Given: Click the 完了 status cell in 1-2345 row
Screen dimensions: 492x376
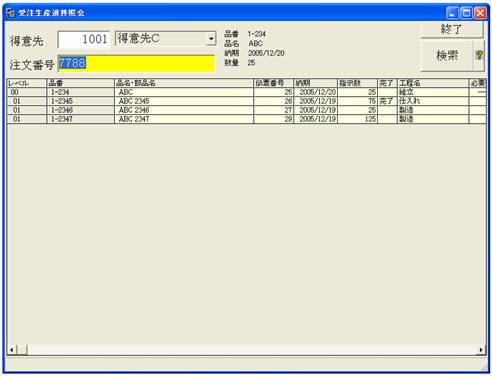Looking at the screenshot, I should [x=387, y=101].
